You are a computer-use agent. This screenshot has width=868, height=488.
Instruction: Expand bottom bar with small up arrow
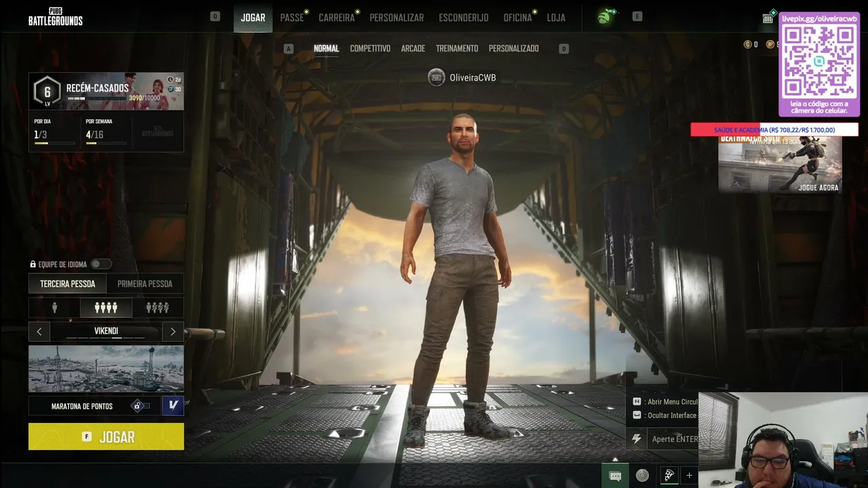pyautogui.click(x=615, y=459)
